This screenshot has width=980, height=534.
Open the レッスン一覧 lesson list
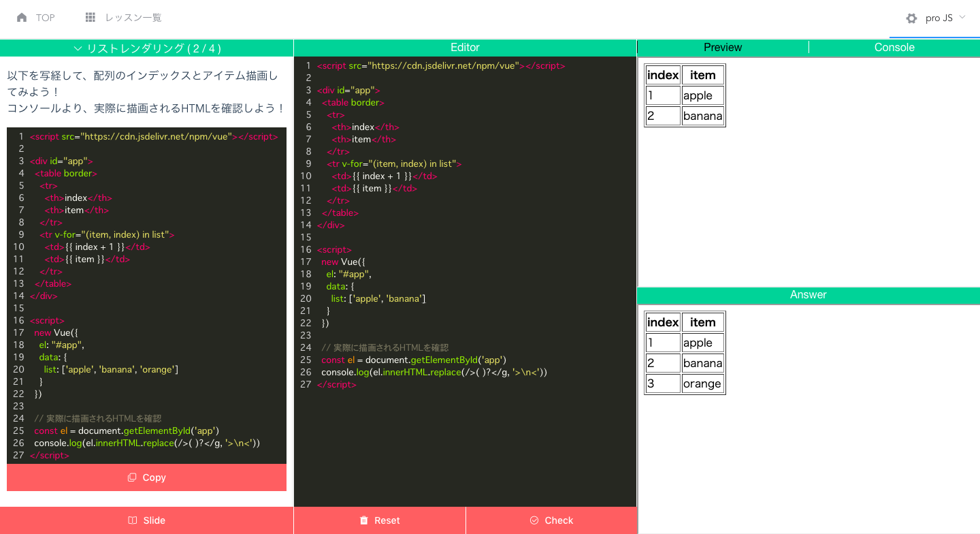(x=133, y=18)
